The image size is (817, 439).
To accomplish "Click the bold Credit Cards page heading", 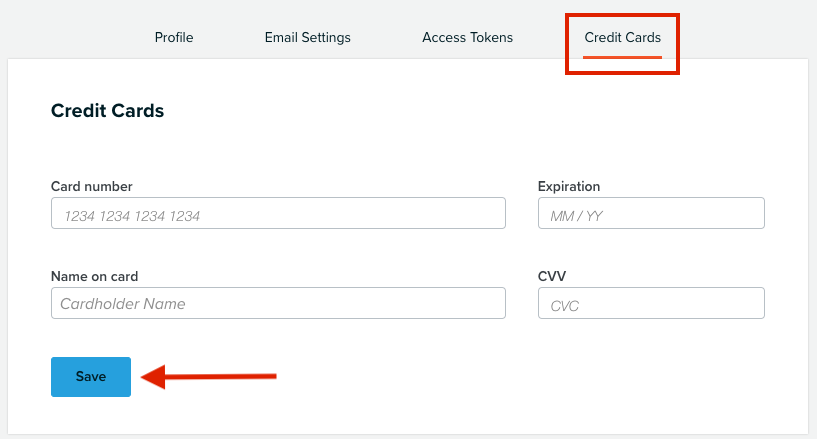I will [x=107, y=111].
